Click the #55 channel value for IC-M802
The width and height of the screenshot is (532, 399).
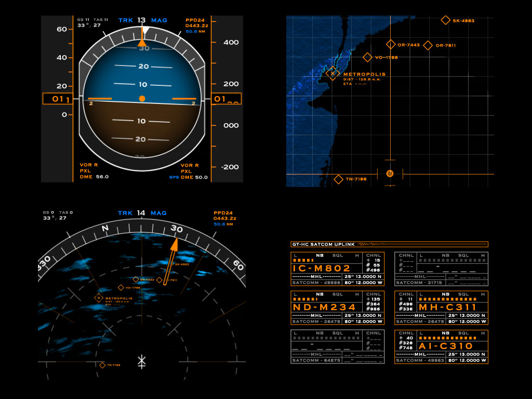(373, 265)
